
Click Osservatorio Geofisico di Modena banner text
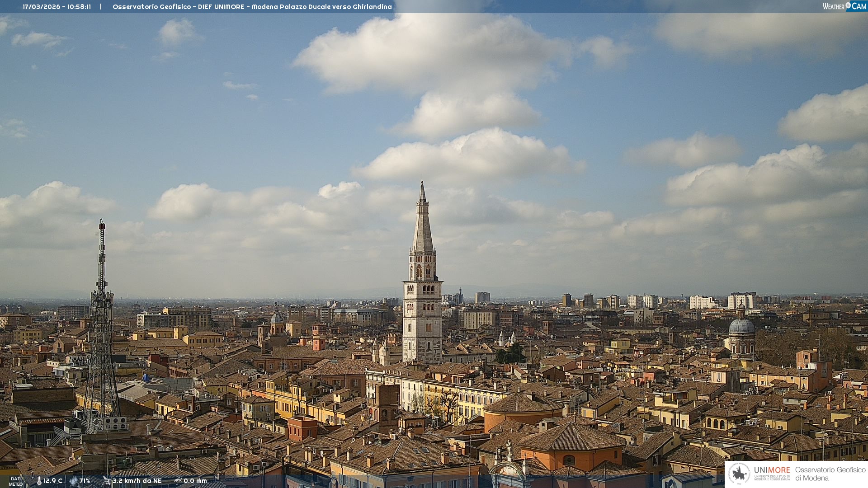(x=830, y=474)
